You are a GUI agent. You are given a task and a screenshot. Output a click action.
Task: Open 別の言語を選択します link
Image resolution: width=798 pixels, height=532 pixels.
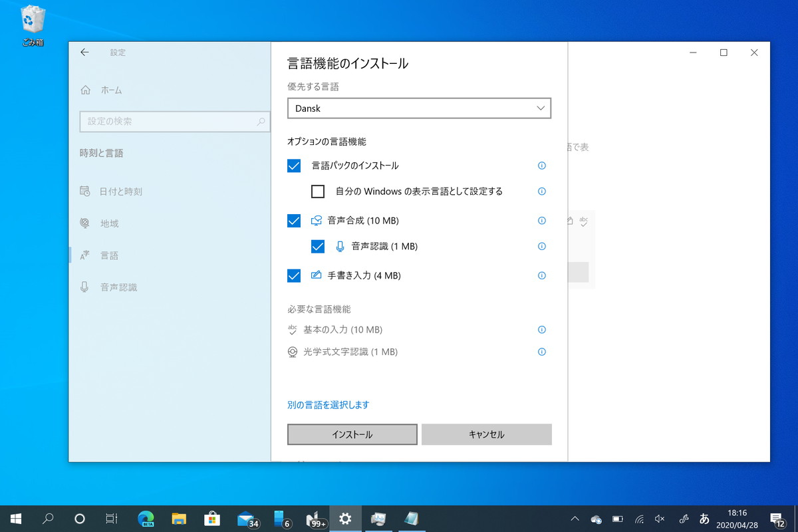pos(329,403)
